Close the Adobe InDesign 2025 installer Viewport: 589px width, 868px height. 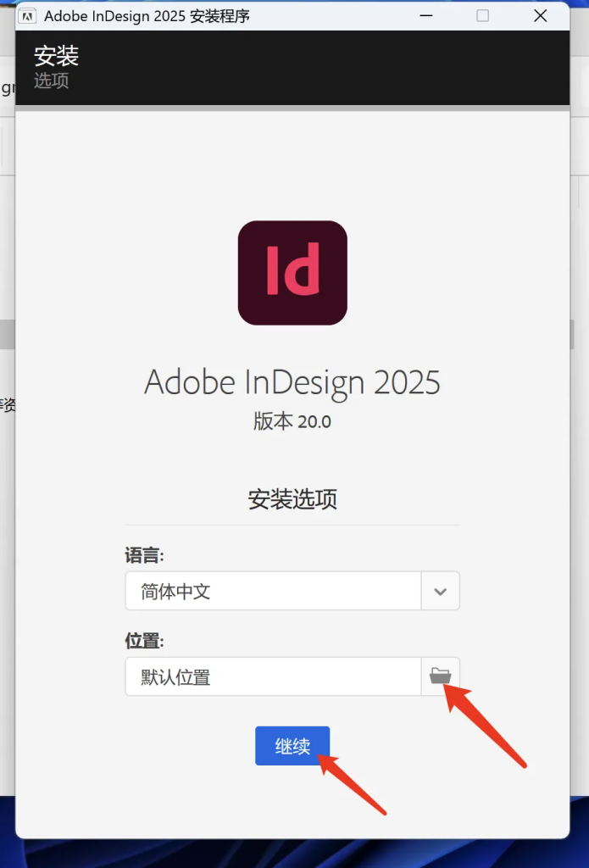tap(541, 15)
